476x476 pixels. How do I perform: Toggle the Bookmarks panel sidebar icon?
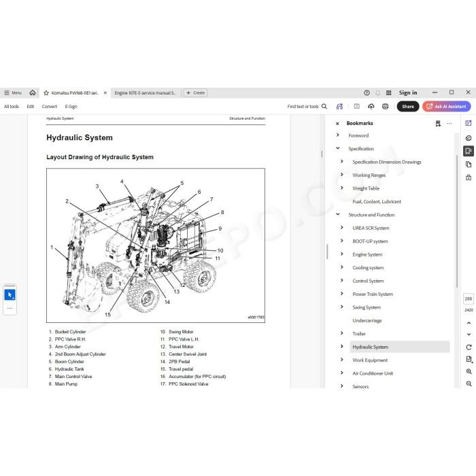(x=469, y=151)
